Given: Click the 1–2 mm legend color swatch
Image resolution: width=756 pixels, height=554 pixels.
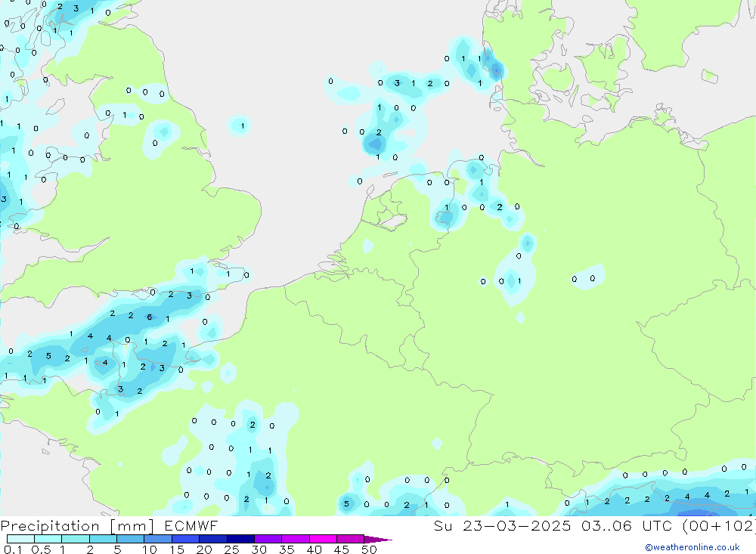Looking at the screenshot, I should click(x=76, y=539).
